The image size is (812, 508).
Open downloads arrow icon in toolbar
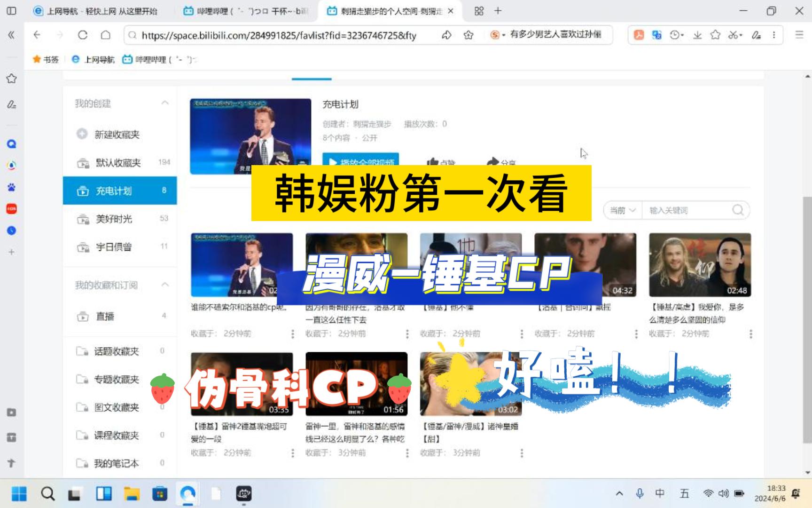click(x=697, y=35)
